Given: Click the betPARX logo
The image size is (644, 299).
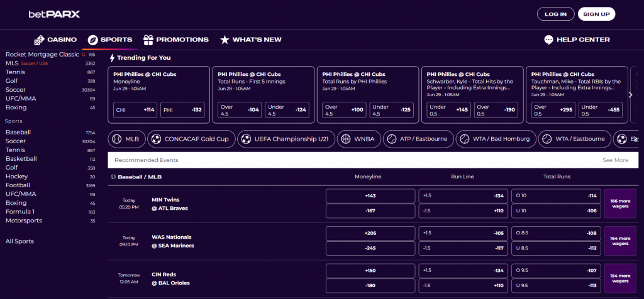Looking at the screenshot, I should pyautogui.click(x=54, y=14).
